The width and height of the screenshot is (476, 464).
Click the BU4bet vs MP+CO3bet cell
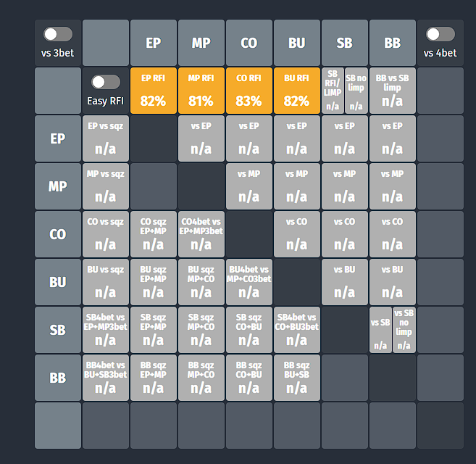pos(249,282)
